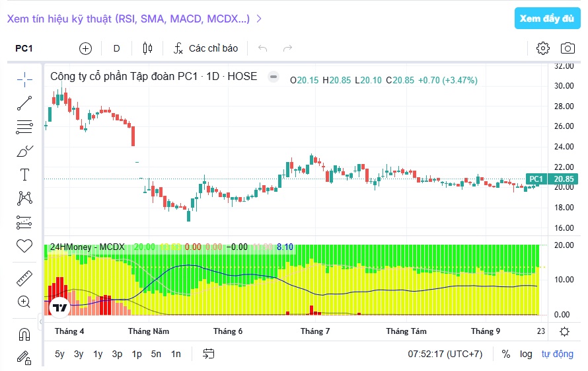The height and width of the screenshot is (371, 588).
Task: Click the Tháng 9 time axis label
Action: (x=486, y=331)
